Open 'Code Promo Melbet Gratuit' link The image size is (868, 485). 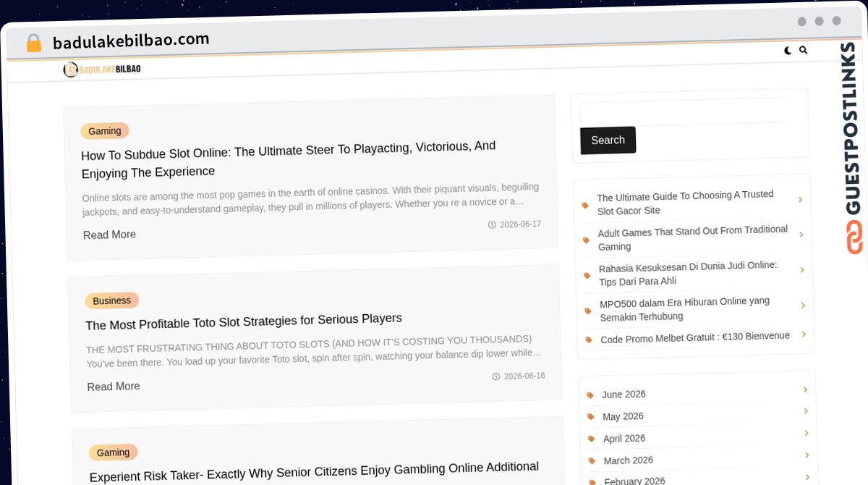tap(695, 337)
